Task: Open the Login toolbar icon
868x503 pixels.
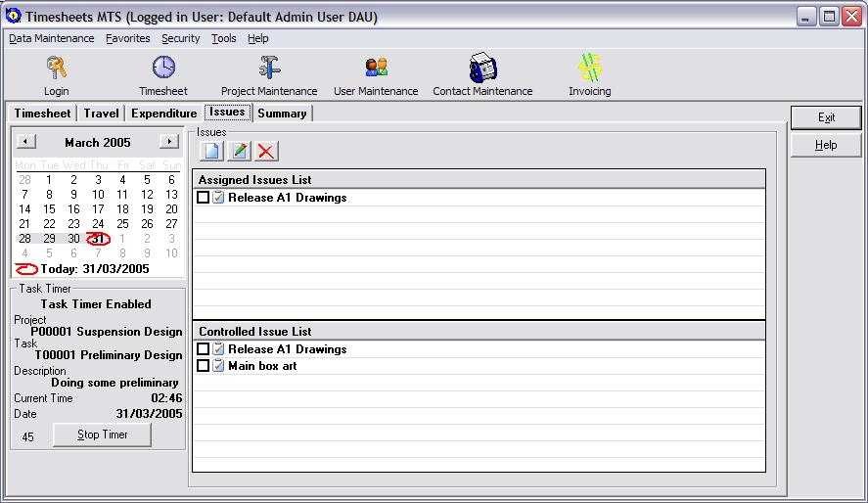Action: pyautogui.click(x=57, y=68)
